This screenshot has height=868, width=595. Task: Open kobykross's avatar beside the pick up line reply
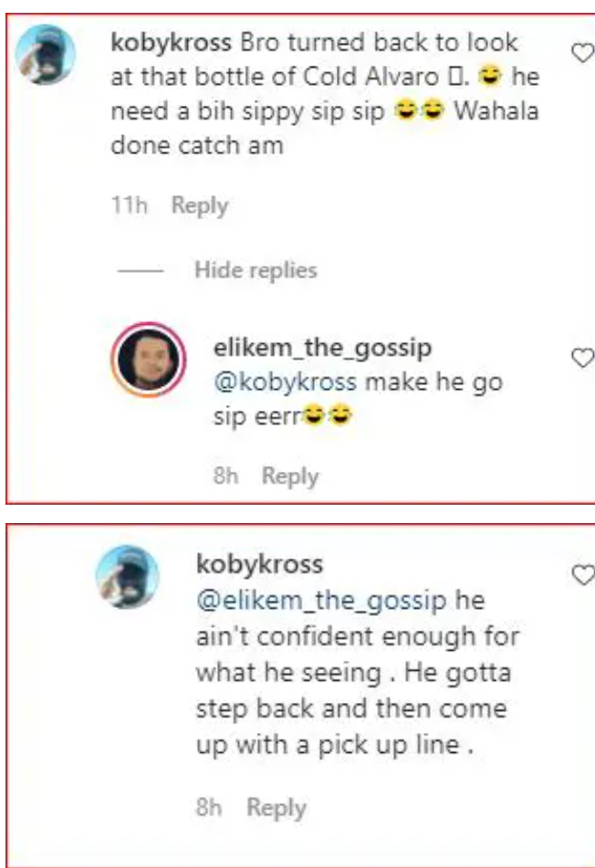128,576
